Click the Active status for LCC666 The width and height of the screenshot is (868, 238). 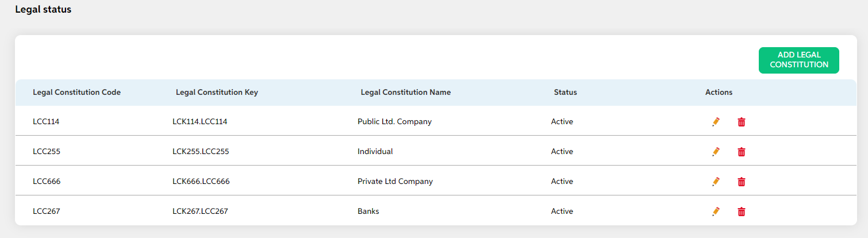coord(562,182)
